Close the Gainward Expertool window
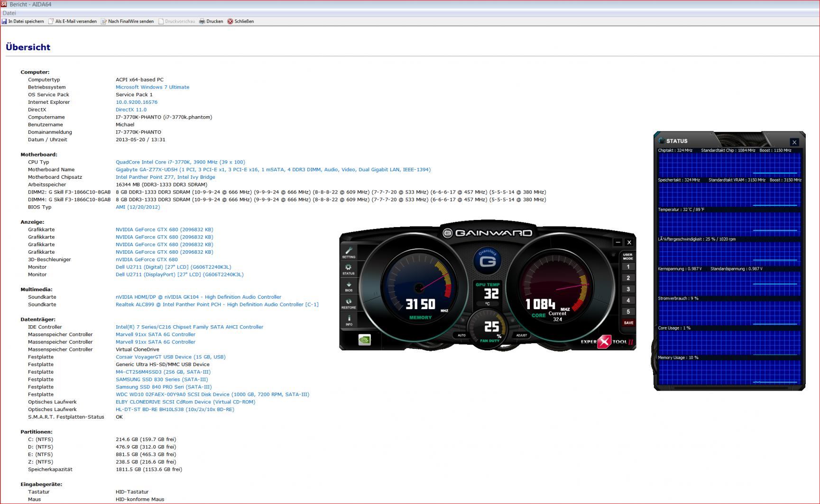Screen dimensions: 820x504 [629, 242]
